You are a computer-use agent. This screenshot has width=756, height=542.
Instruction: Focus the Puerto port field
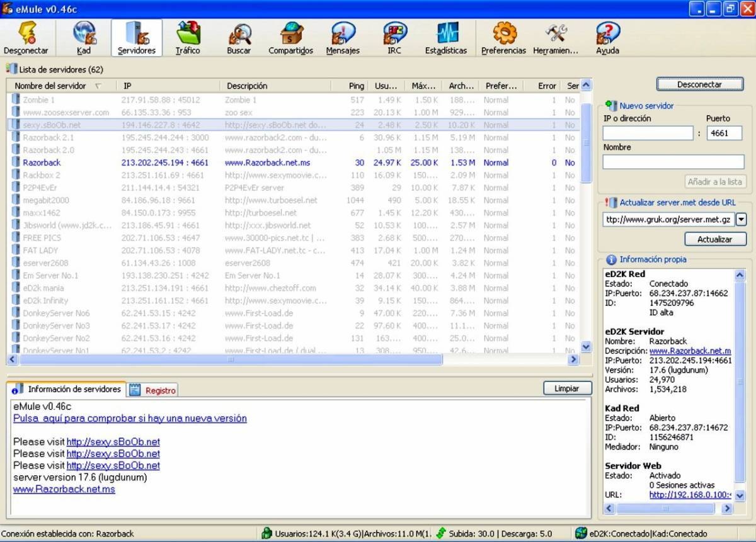pyautogui.click(x=724, y=133)
